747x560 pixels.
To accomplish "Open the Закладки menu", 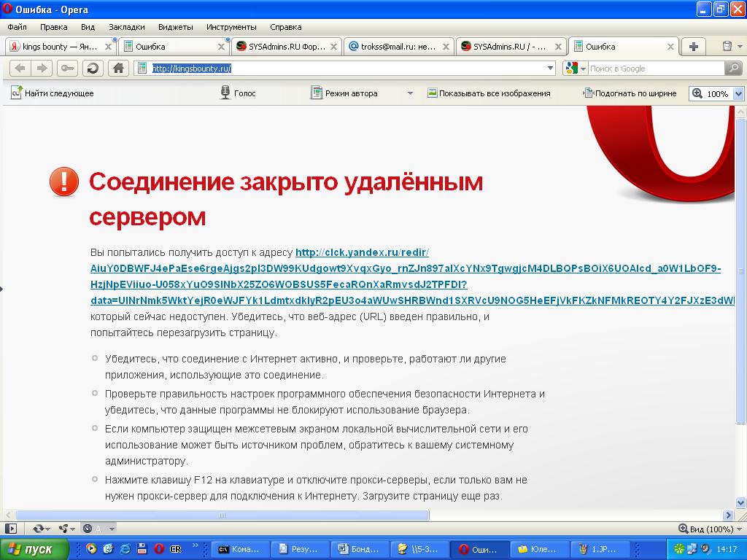I will tap(127, 27).
